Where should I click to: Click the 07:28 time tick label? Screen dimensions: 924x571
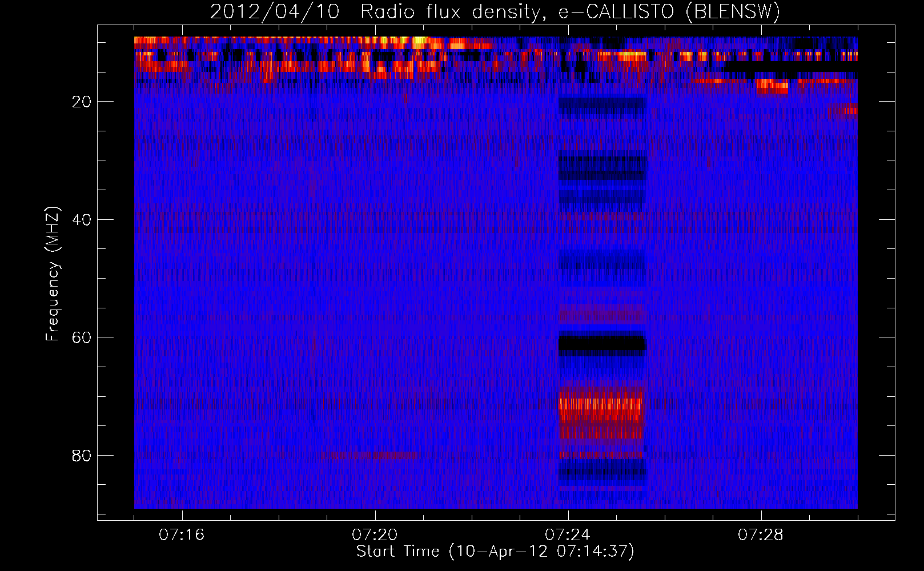(x=761, y=535)
